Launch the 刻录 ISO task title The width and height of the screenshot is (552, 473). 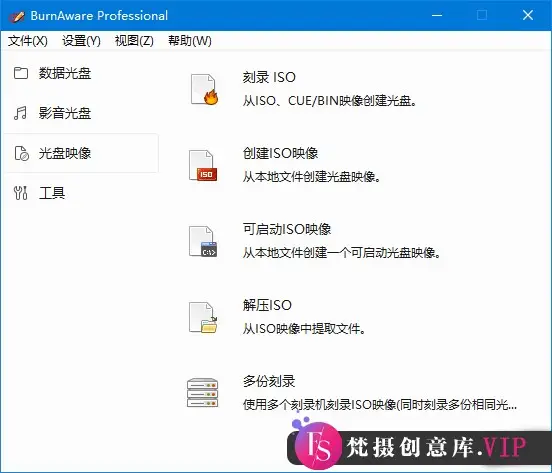click(x=269, y=77)
